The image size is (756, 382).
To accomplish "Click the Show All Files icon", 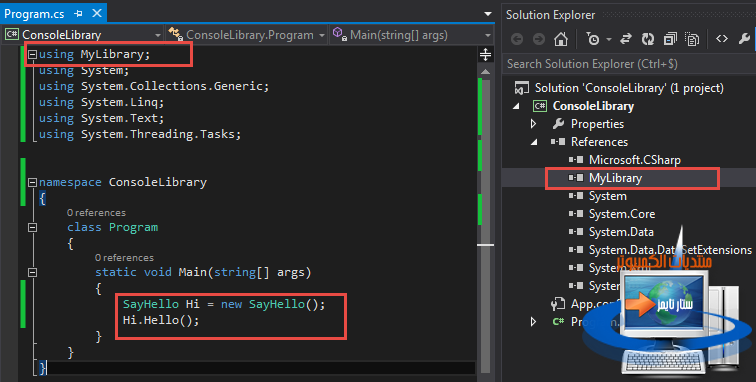I will (x=692, y=39).
